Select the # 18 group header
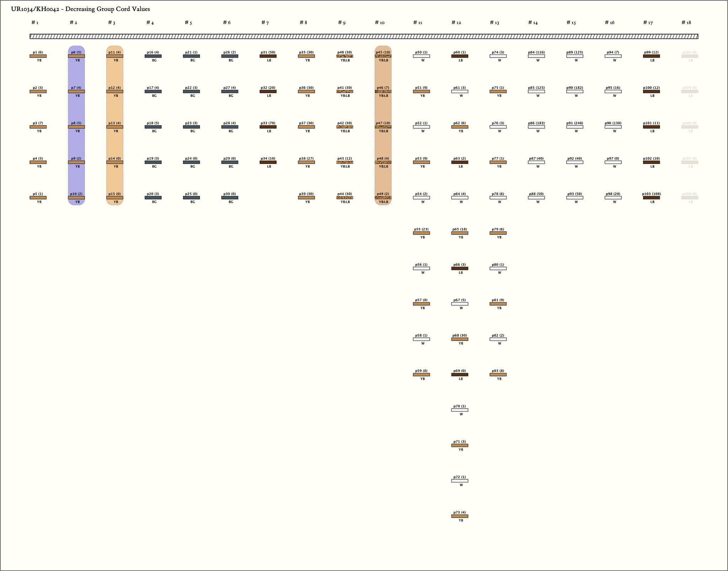This screenshot has width=728, height=571. [x=686, y=23]
